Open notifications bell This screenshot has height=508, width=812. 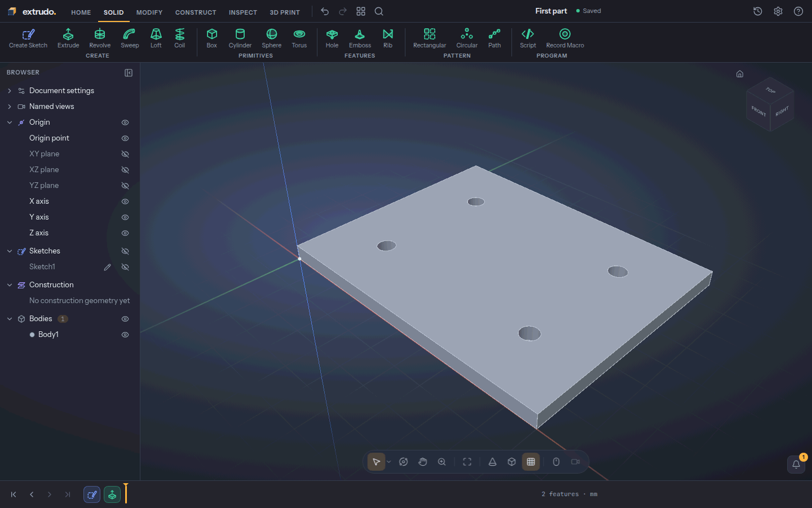(x=796, y=464)
